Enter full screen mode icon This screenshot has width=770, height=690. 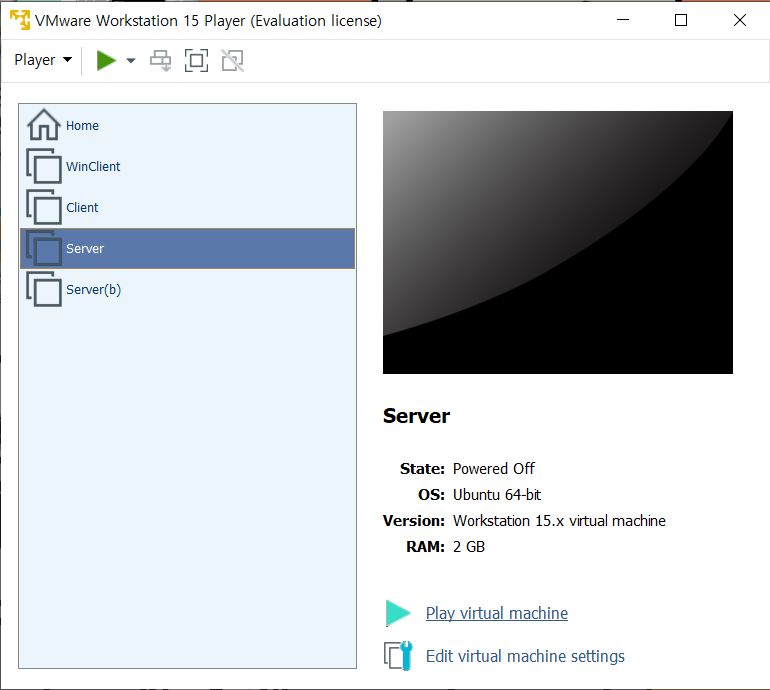pyautogui.click(x=196, y=60)
